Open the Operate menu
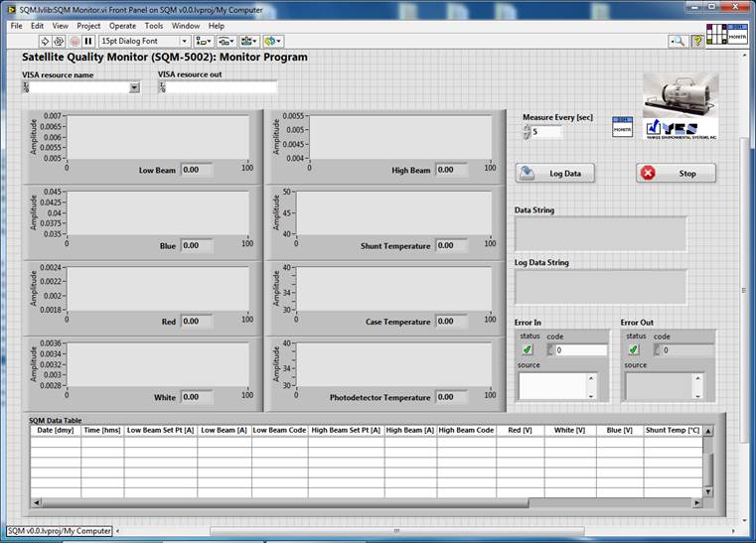 pyautogui.click(x=123, y=25)
